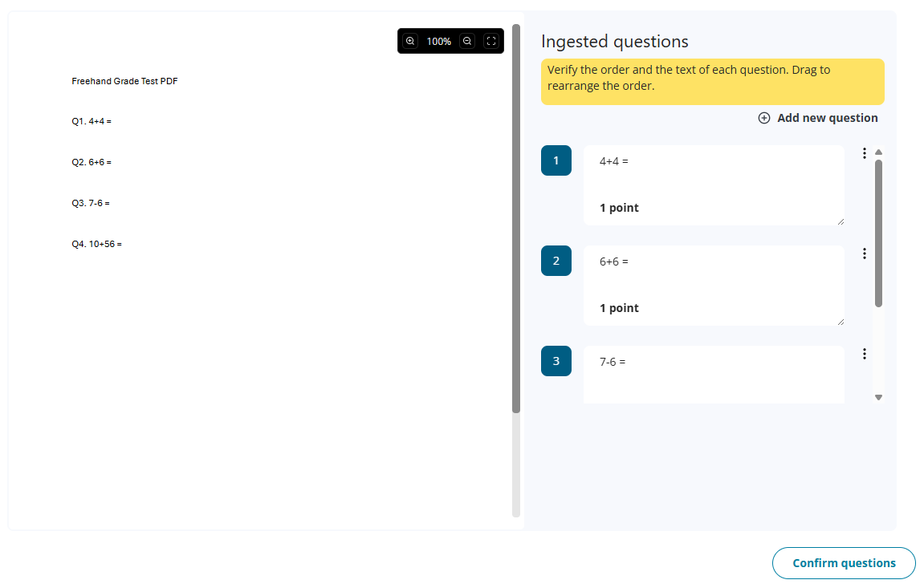Click the down arrow of questions scrollbar
This screenshot has width=924, height=588.
pyautogui.click(x=878, y=397)
